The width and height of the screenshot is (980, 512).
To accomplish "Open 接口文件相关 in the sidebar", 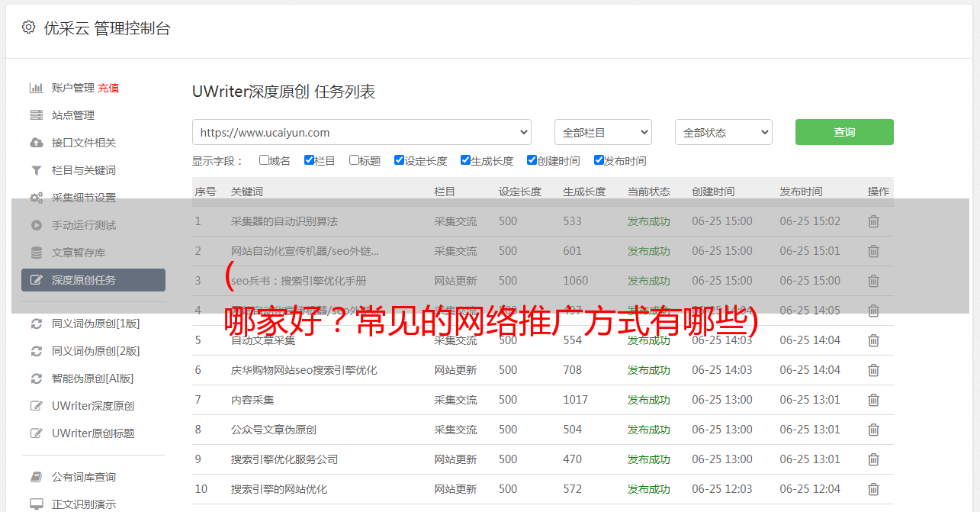I will pyautogui.click(x=84, y=143).
